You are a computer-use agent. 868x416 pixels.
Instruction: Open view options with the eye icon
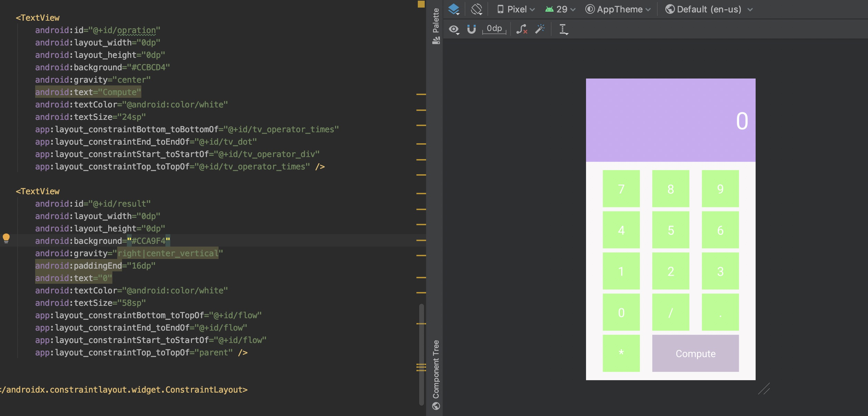(454, 30)
